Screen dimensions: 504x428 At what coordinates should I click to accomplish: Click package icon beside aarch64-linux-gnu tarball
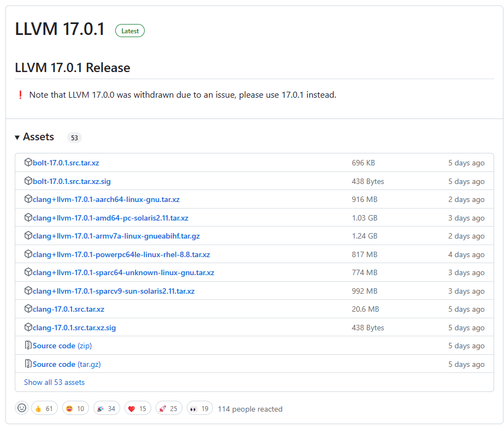[28, 199]
